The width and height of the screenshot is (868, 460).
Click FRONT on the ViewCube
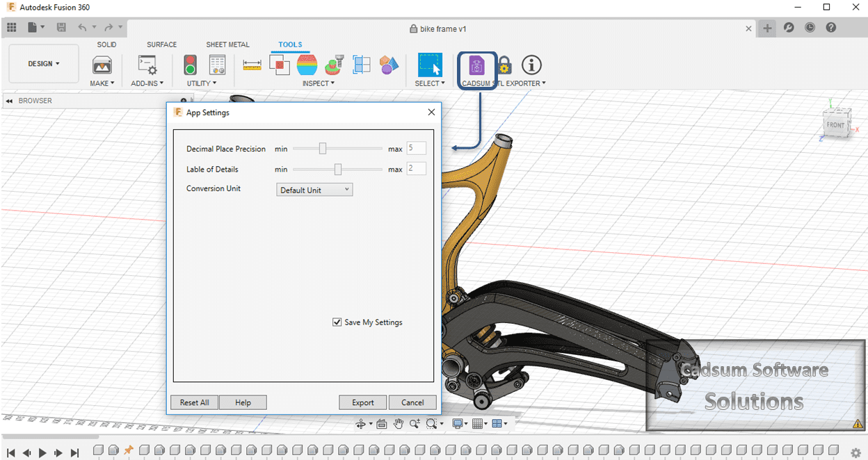pyautogui.click(x=835, y=125)
